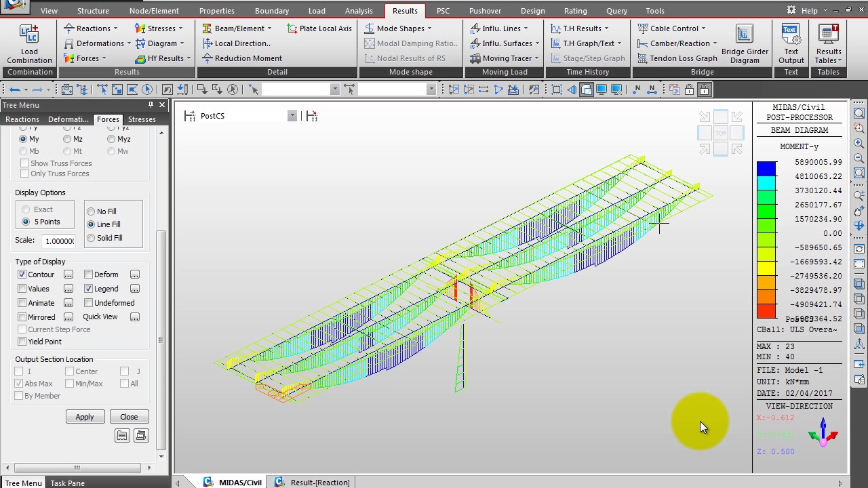Screen dimensions: 868x488
Task: Click the Plate Local Axis tool
Action: point(319,28)
